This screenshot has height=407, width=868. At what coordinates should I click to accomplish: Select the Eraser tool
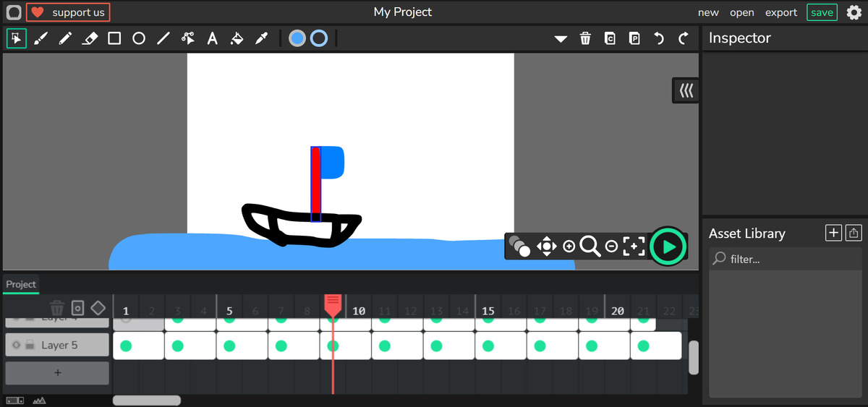coord(90,38)
